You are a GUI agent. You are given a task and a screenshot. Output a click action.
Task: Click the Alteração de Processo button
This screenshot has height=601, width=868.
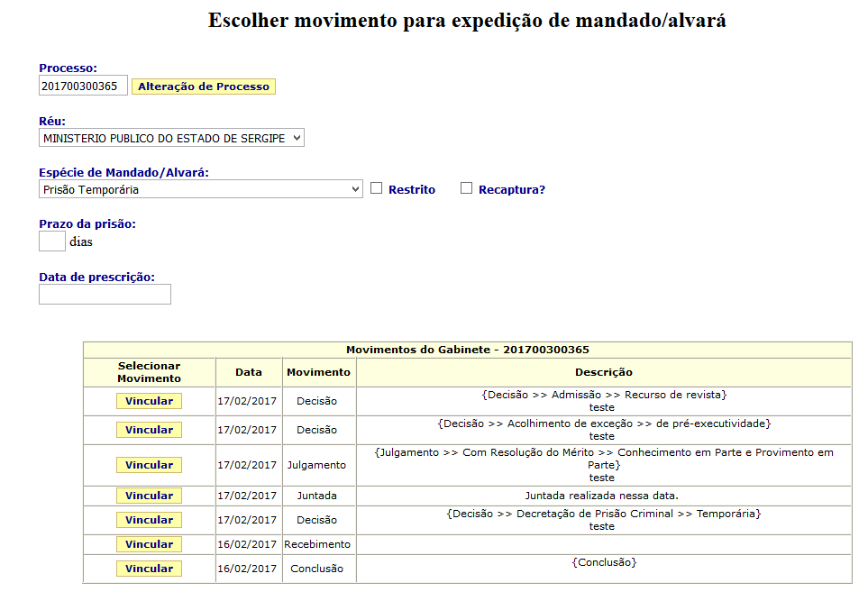click(204, 87)
